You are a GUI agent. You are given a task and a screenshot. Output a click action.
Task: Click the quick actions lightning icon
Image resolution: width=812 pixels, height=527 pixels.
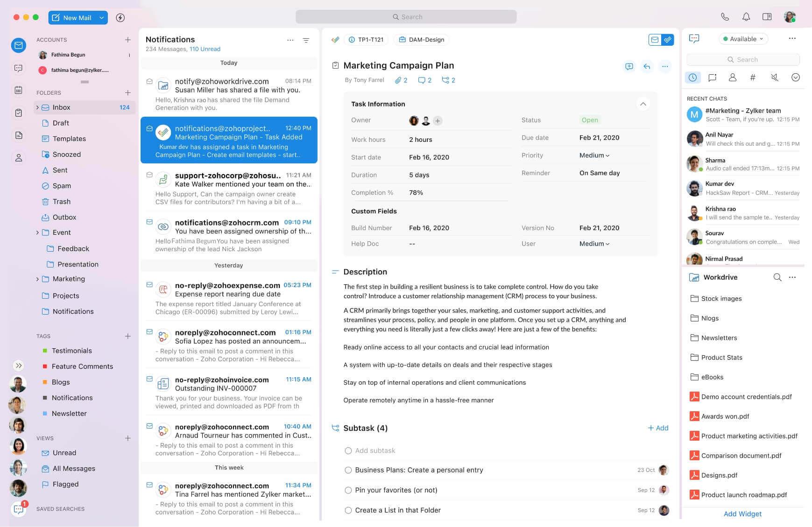(x=120, y=18)
